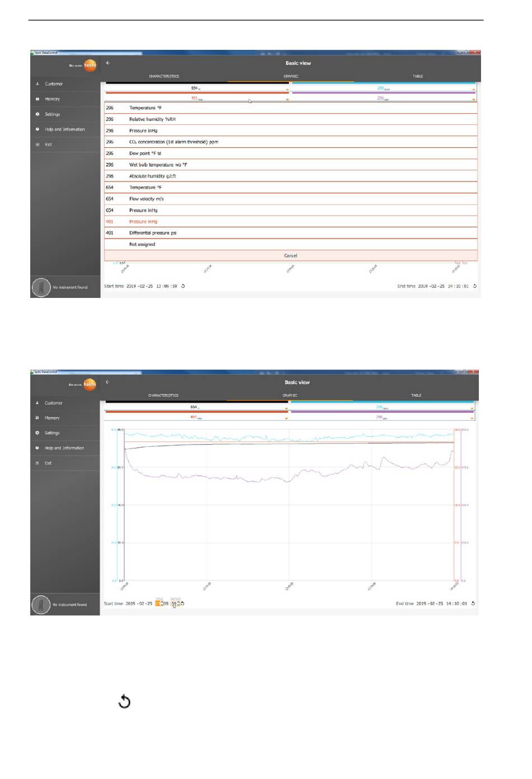Click the back arrow in the lower screenshot
Screen dimensions: 532x779
[x=108, y=382]
